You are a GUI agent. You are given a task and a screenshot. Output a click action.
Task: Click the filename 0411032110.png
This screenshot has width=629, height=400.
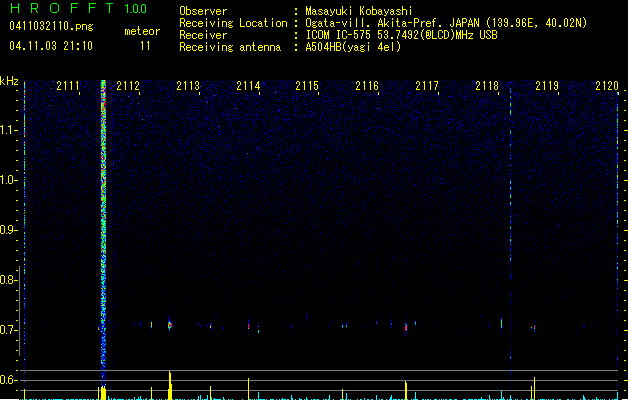[x=51, y=26]
